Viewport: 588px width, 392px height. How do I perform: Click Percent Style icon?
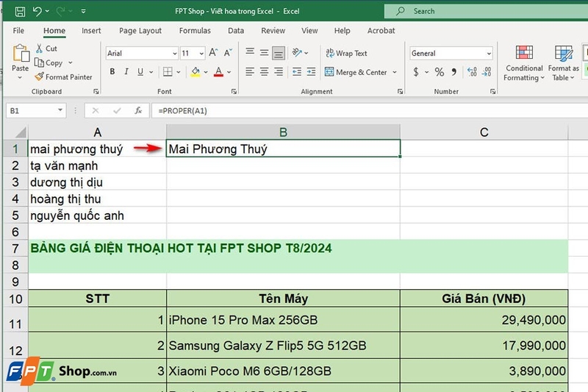(440, 71)
